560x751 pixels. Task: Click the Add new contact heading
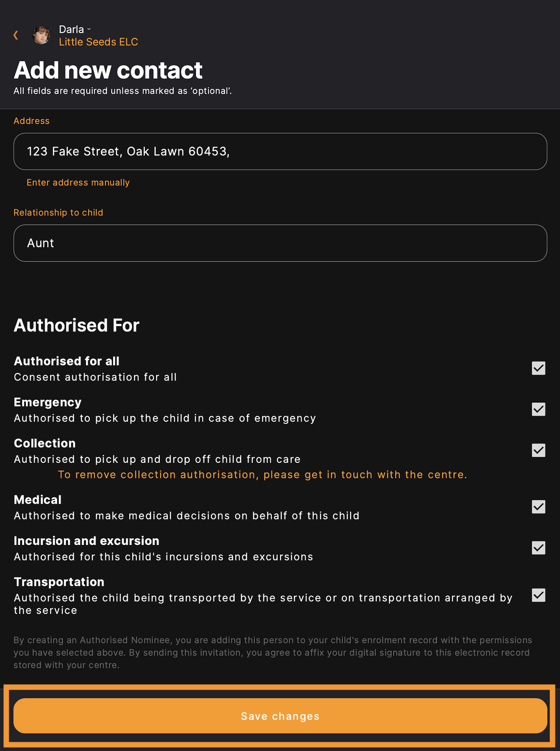tap(108, 70)
